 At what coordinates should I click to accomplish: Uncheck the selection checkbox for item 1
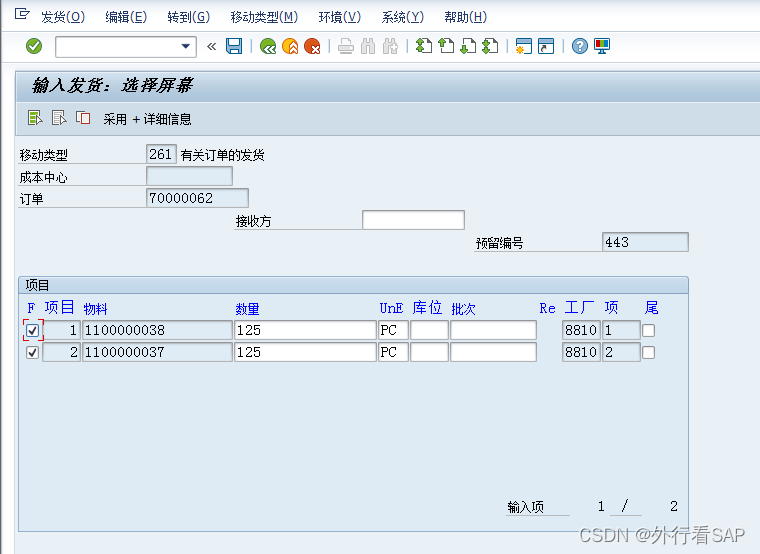(32, 331)
